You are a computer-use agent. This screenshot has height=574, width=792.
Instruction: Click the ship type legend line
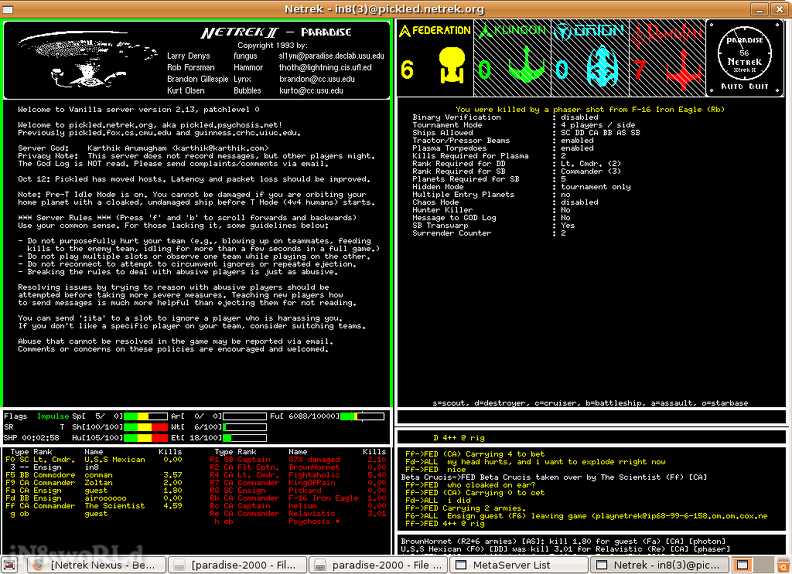tap(590, 403)
